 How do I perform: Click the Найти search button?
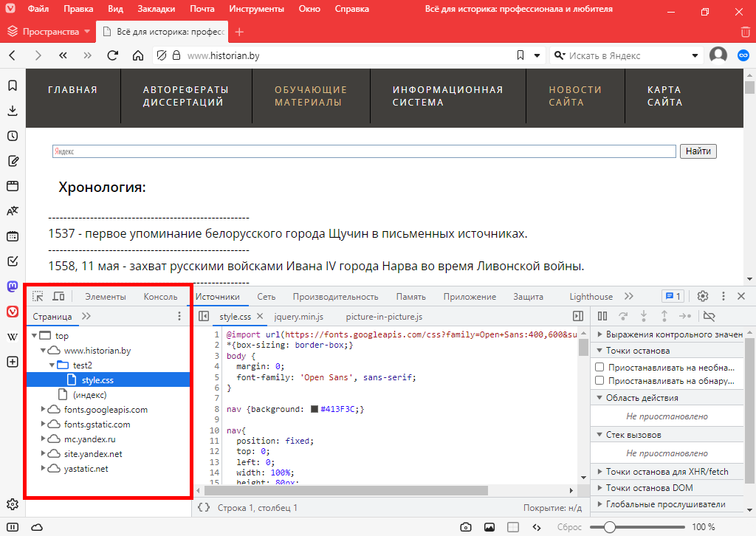(698, 151)
